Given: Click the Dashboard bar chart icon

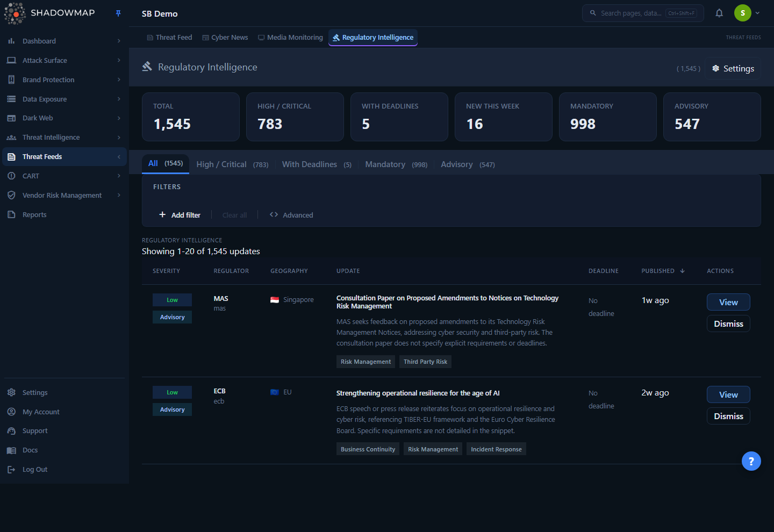Looking at the screenshot, I should coord(11,41).
